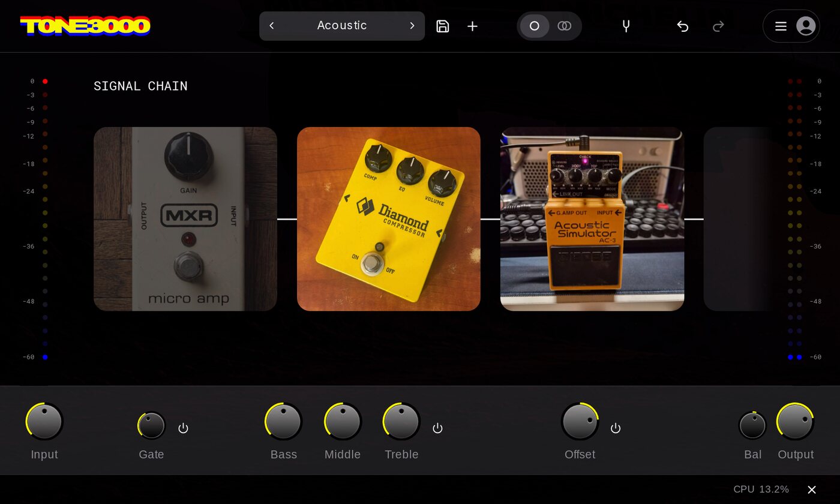Click the Output label
Screen dimensions: 840x504
[x=796, y=455]
